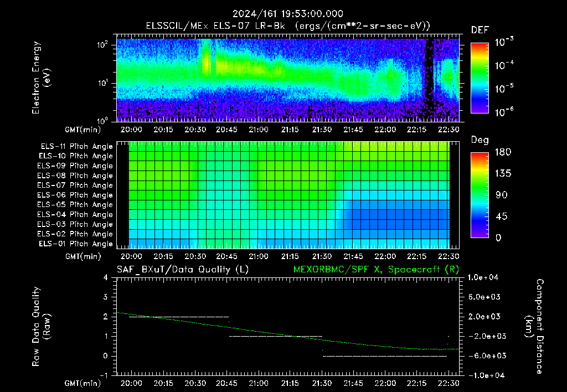Image resolution: width=567 pixels, height=392 pixels.
Task: Select the ELS-03 Pitch Angle row label
Action: 75,224
